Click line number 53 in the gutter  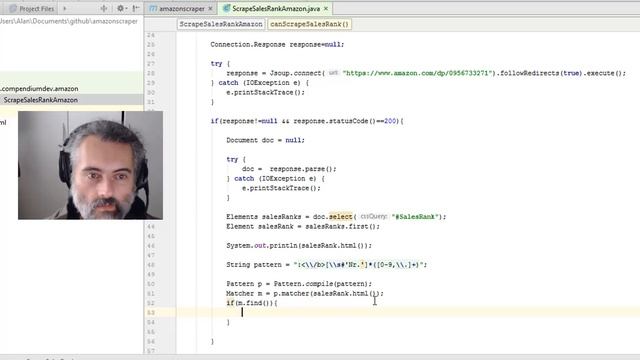151,313
